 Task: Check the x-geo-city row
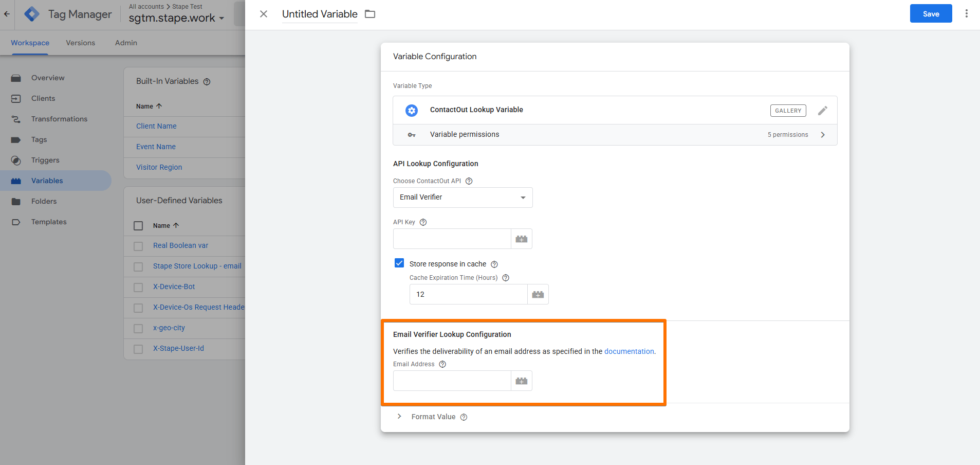[x=138, y=329]
